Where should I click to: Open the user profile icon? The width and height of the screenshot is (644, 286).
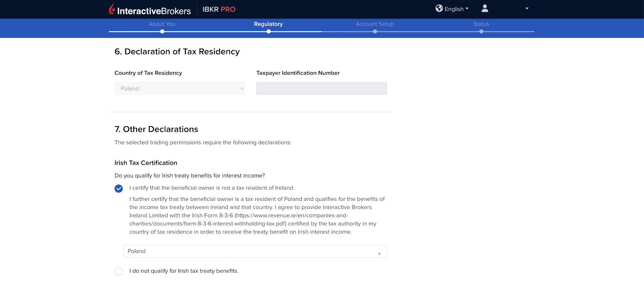pos(485,8)
